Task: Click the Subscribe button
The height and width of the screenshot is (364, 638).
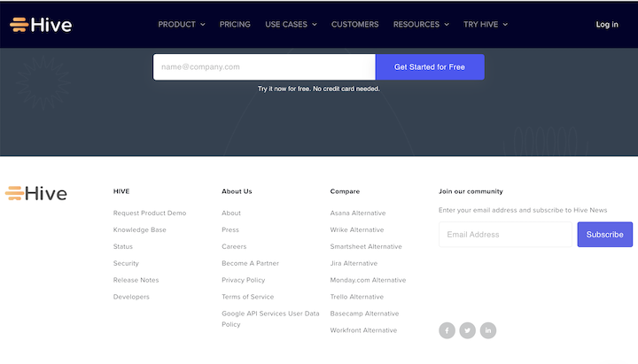Action: point(604,235)
